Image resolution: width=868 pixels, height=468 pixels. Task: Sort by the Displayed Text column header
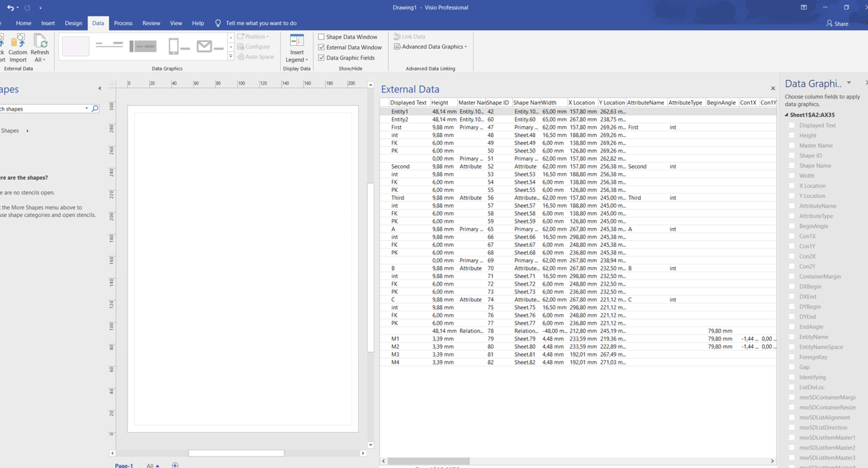point(408,102)
